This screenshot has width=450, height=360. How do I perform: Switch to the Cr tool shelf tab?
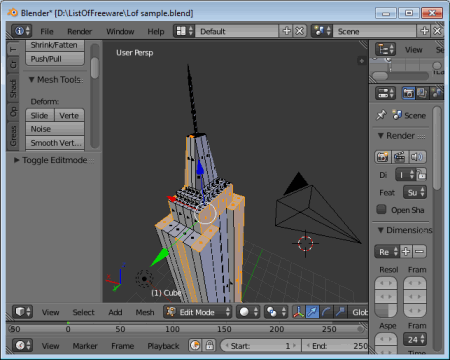13,64
